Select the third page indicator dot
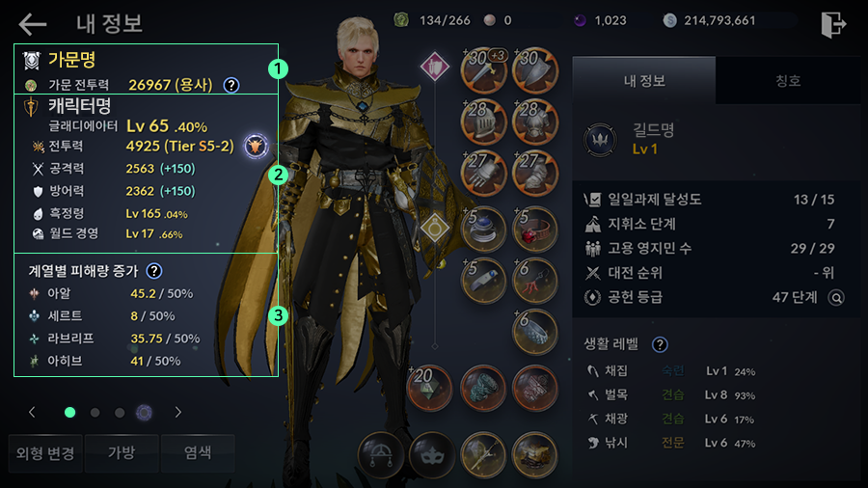Viewport: 868px width, 488px height. point(120,413)
